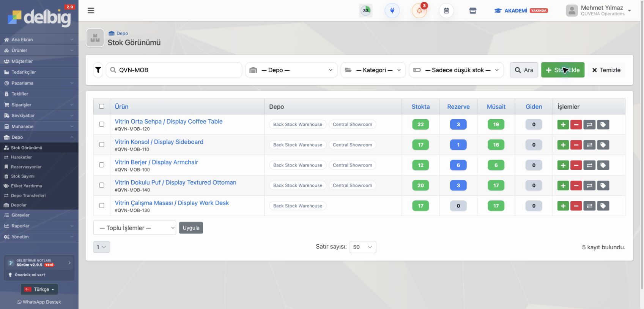644x309 pixels.
Task: Check the Vitrin Dokulu Puf row checkbox
Action: pos(102,185)
